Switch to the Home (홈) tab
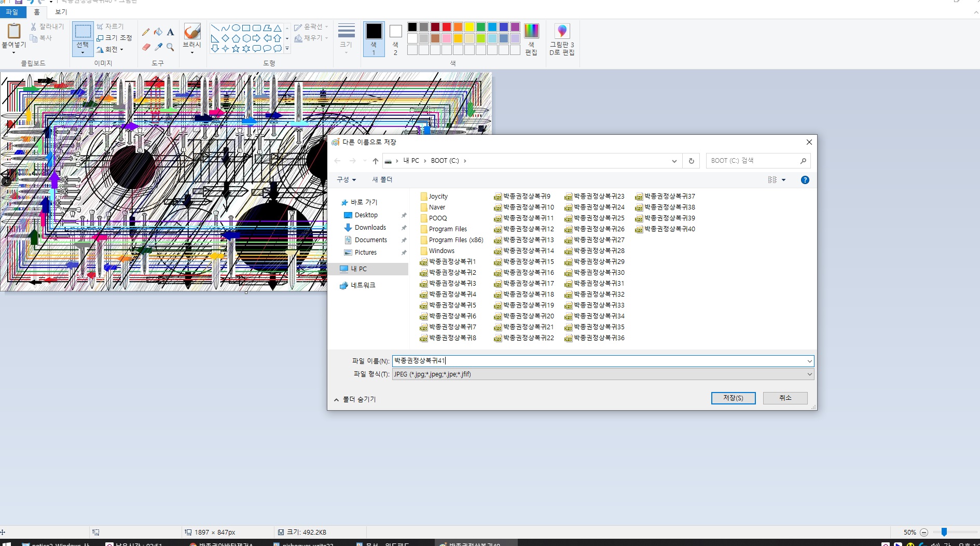 [37, 12]
